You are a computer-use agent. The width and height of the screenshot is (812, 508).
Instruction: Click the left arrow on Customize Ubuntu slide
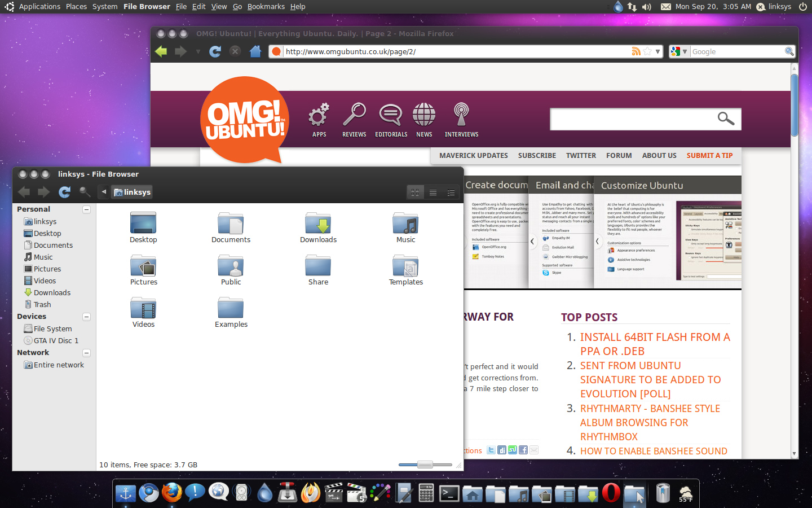coord(597,242)
